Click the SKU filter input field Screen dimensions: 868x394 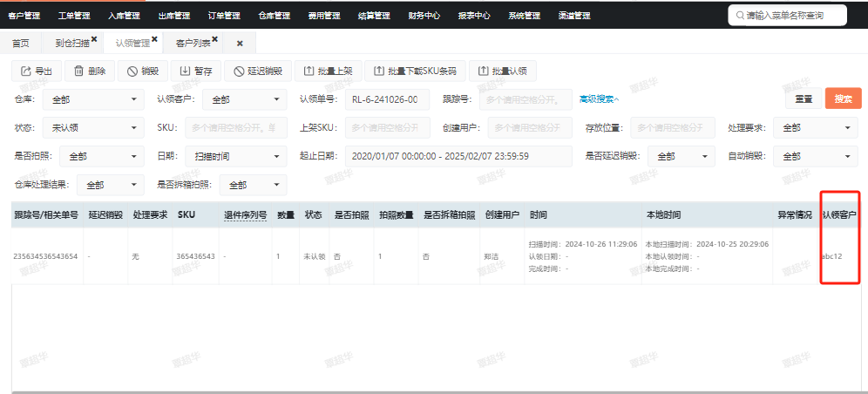[x=236, y=128]
